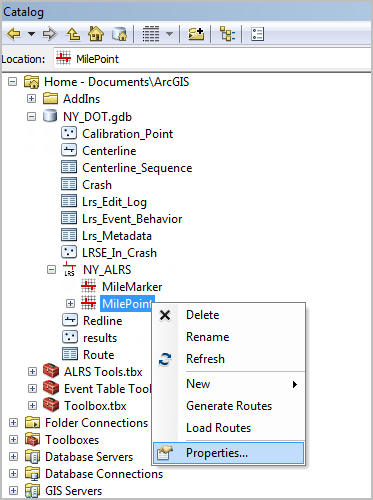Image resolution: width=373 pixels, height=500 pixels.
Task: Open the New submenu
Action: tap(229, 384)
